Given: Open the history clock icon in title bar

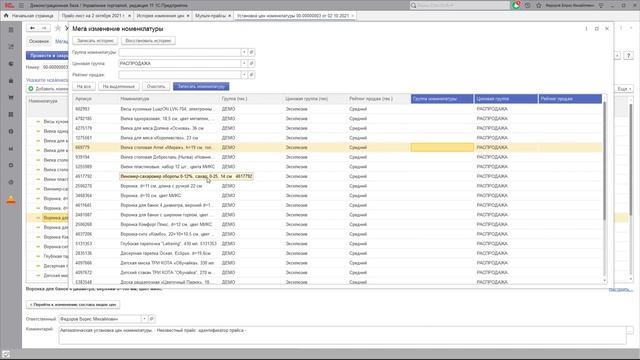Looking at the screenshot, I should [x=528, y=5].
